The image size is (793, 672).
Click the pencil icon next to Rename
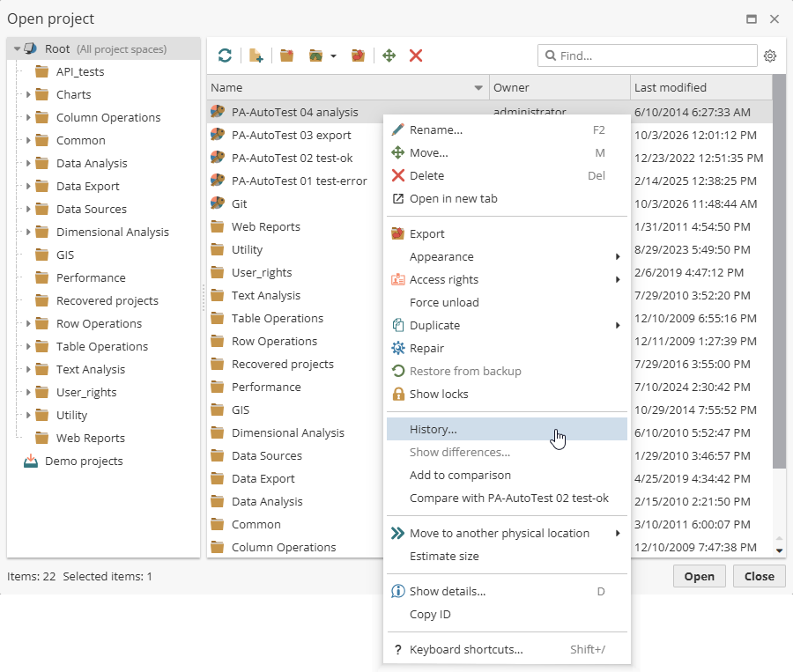398,129
